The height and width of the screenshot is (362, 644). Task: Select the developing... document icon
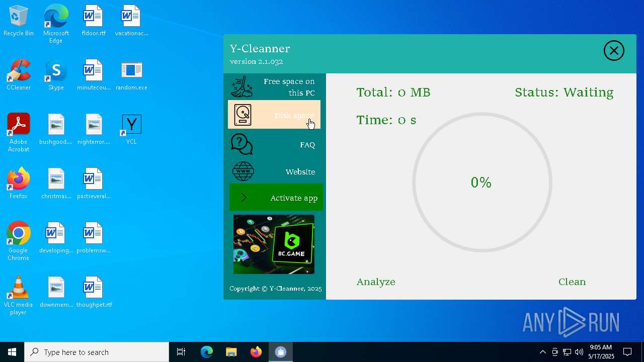click(56, 238)
